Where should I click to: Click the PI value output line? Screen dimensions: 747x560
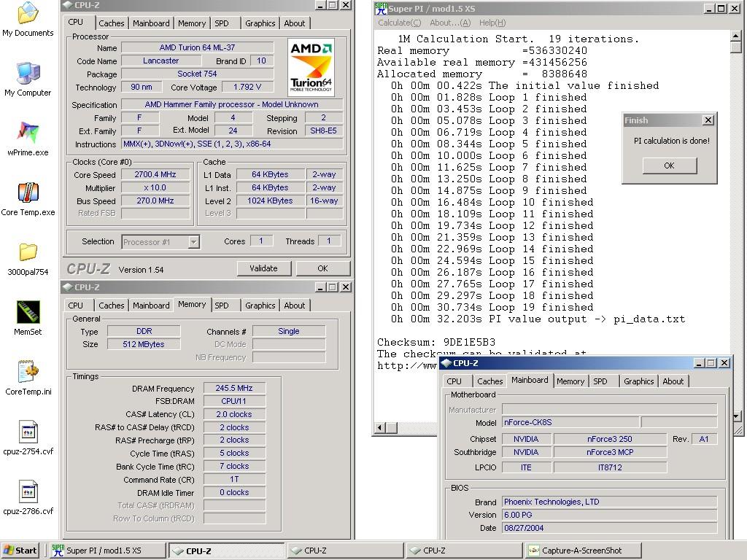click(538, 319)
